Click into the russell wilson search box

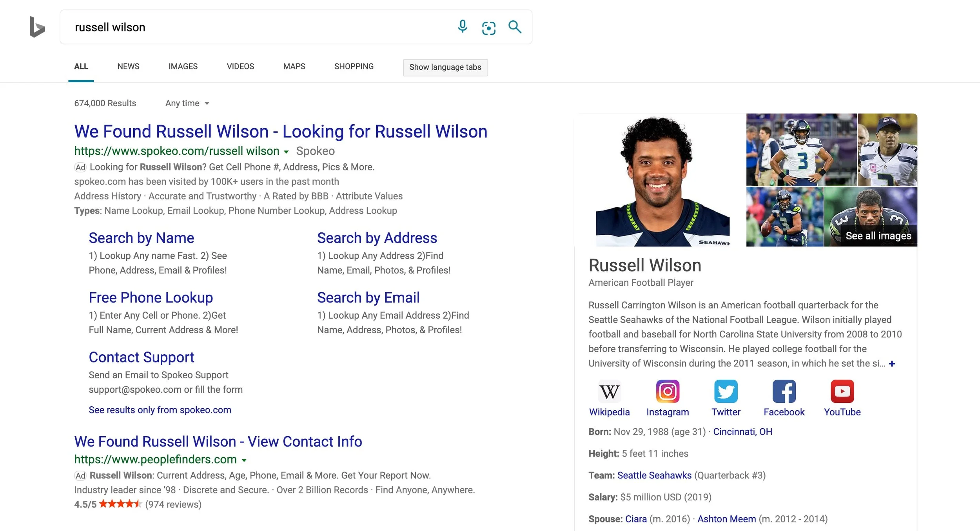[x=255, y=27]
